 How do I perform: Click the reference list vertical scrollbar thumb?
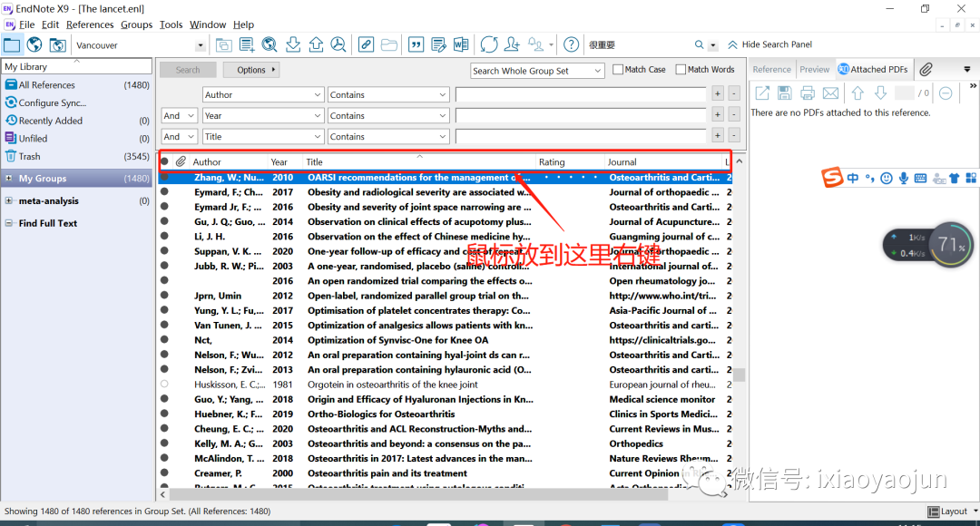(x=740, y=375)
